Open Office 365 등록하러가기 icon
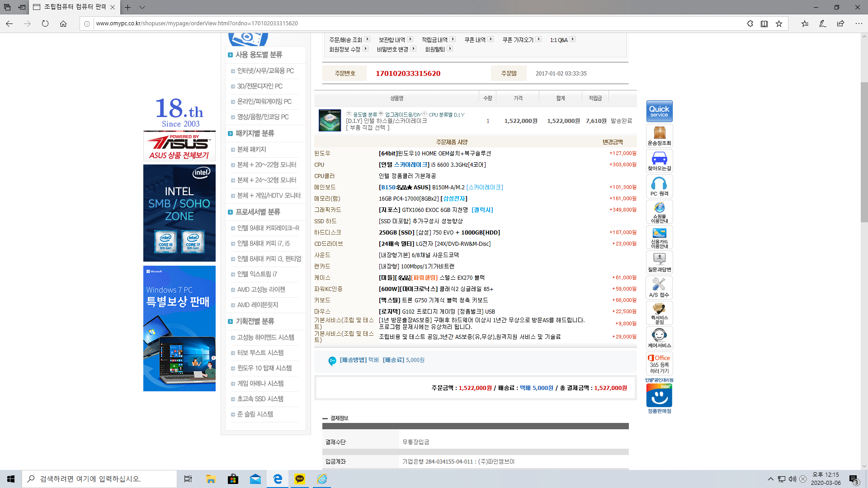 [659, 363]
